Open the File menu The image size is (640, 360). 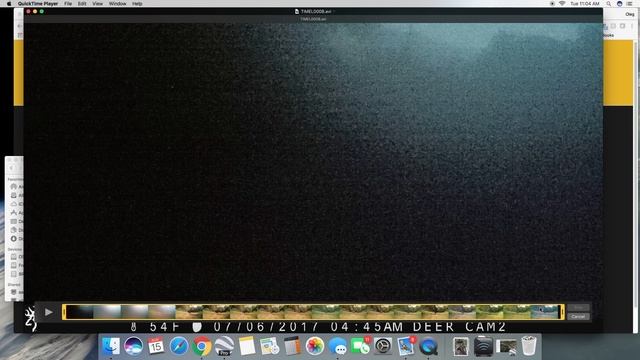tap(68, 4)
